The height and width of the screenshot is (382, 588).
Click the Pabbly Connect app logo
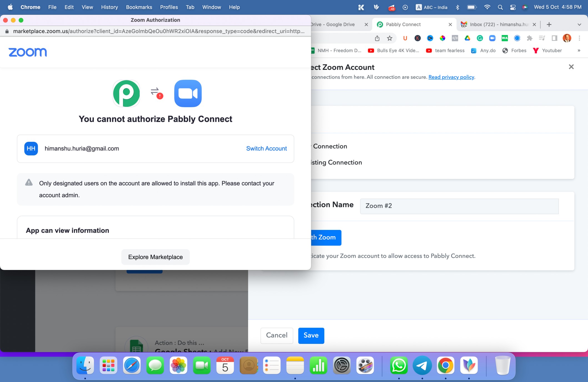(126, 93)
